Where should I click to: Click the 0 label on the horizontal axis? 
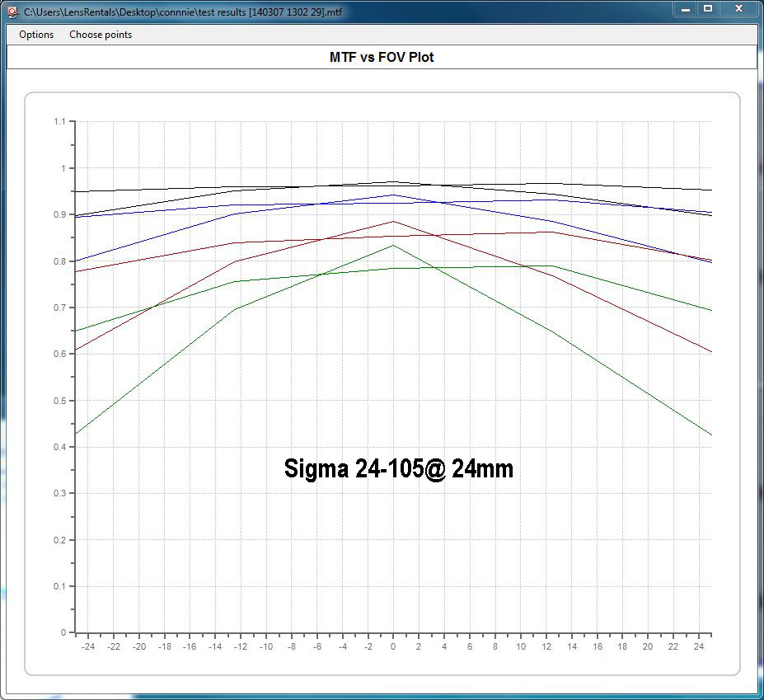[393, 647]
